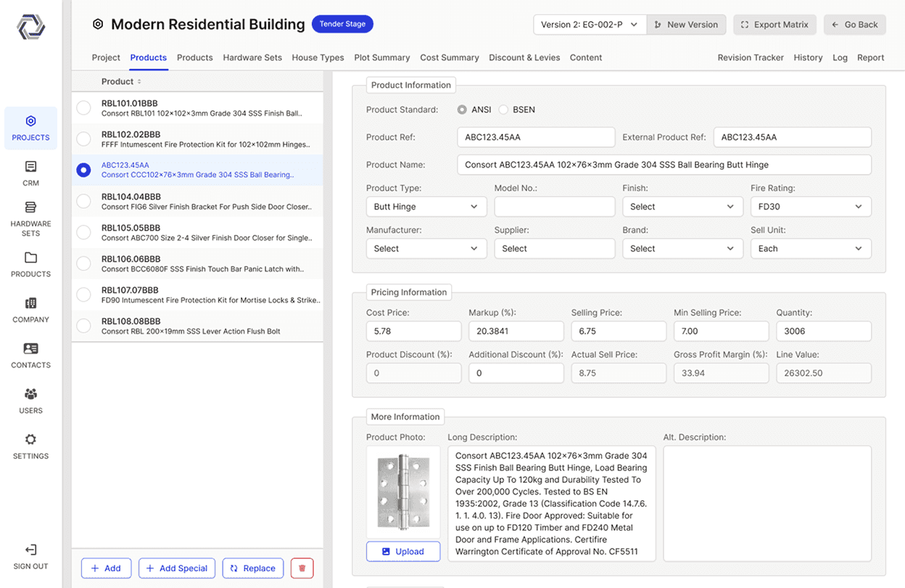905x588 pixels.
Task: Click the Model No. input field
Action: (x=555, y=207)
